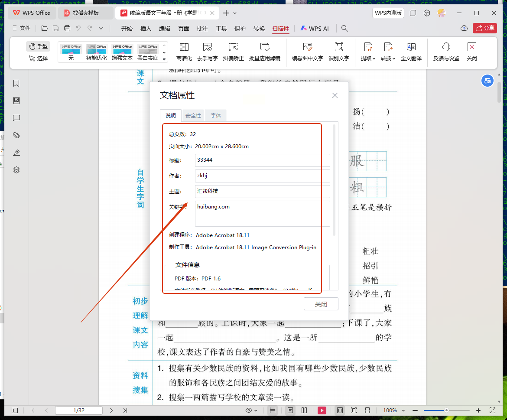507x420 pixels.
Task: Expand the 提取 extract dropdown
Action: 368,52
